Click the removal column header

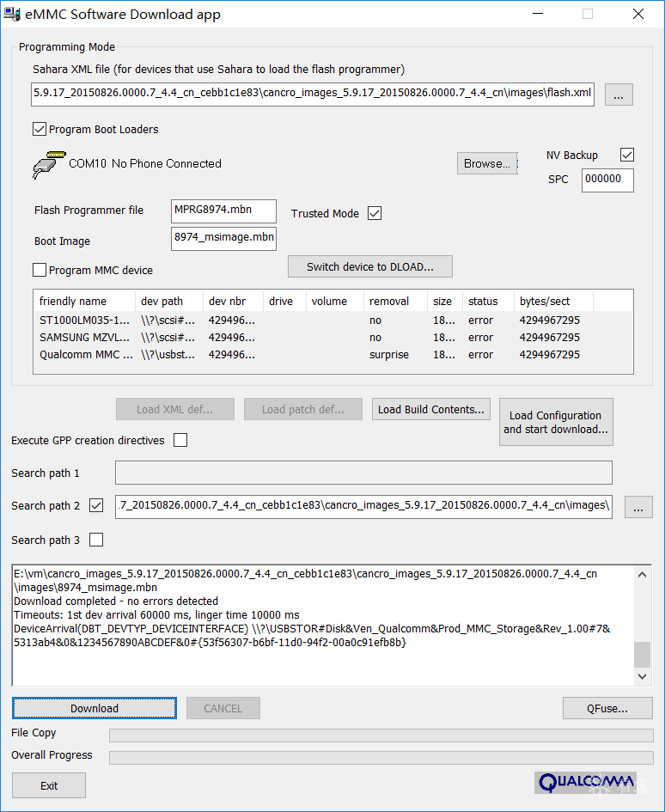(x=395, y=301)
